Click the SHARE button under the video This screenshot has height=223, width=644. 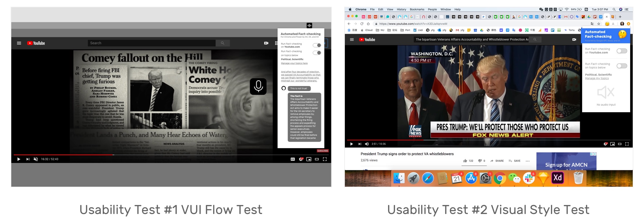[497, 161]
